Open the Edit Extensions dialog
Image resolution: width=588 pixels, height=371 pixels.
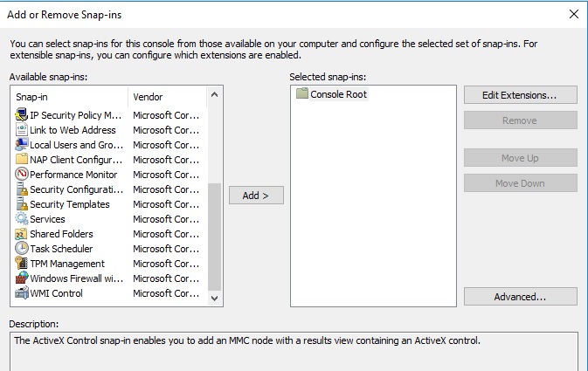(520, 94)
